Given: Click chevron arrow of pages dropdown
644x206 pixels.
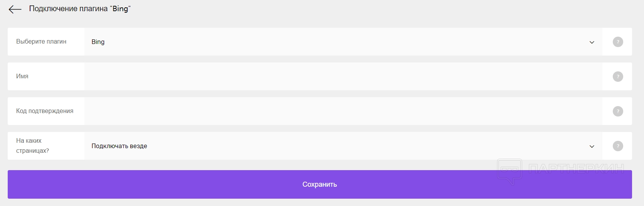Looking at the screenshot, I should tap(592, 146).
